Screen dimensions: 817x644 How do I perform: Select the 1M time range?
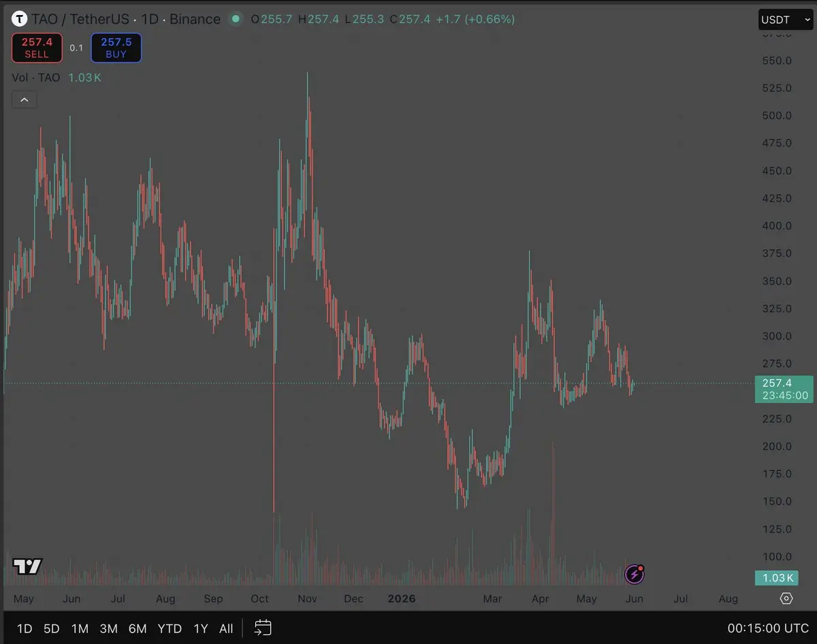(x=80, y=628)
